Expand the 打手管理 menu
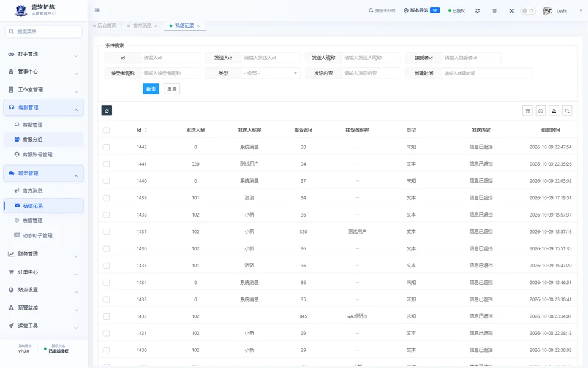Image resolution: width=588 pixels, height=368 pixels. pyautogui.click(x=43, y=54)
